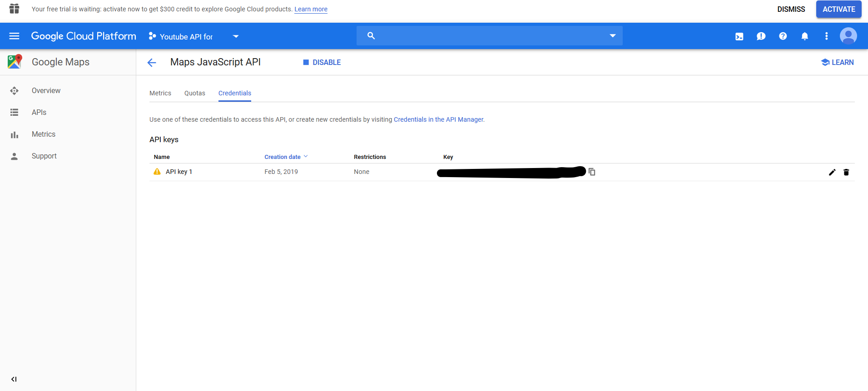Copy the API key to clipboard

pos(592,172)
